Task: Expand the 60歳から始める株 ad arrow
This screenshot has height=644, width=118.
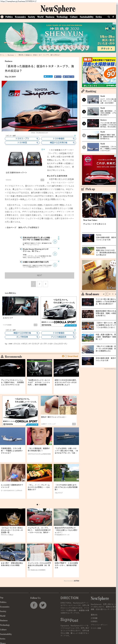Action: (x=55, y=265)
